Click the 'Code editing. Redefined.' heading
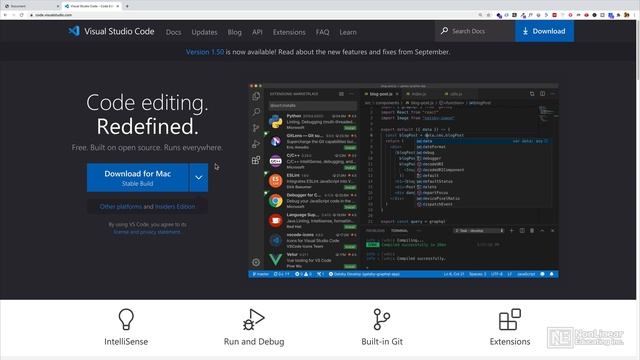Image resolution: width=640 pixels, height=360 pixels. [147, 114]
